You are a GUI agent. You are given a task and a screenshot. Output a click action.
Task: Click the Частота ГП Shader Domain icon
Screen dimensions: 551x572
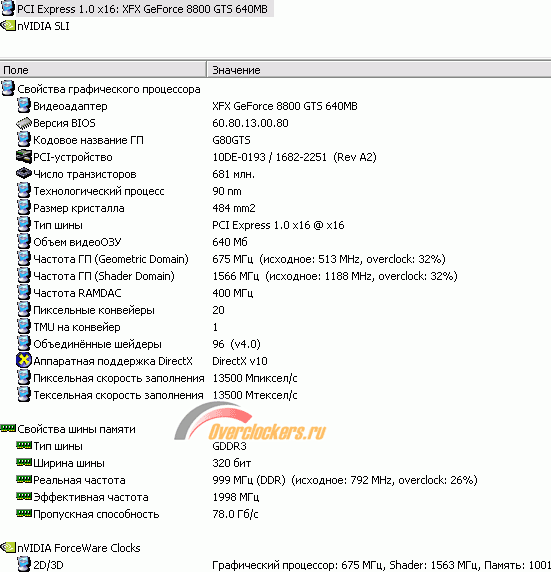tap(24, 276)
